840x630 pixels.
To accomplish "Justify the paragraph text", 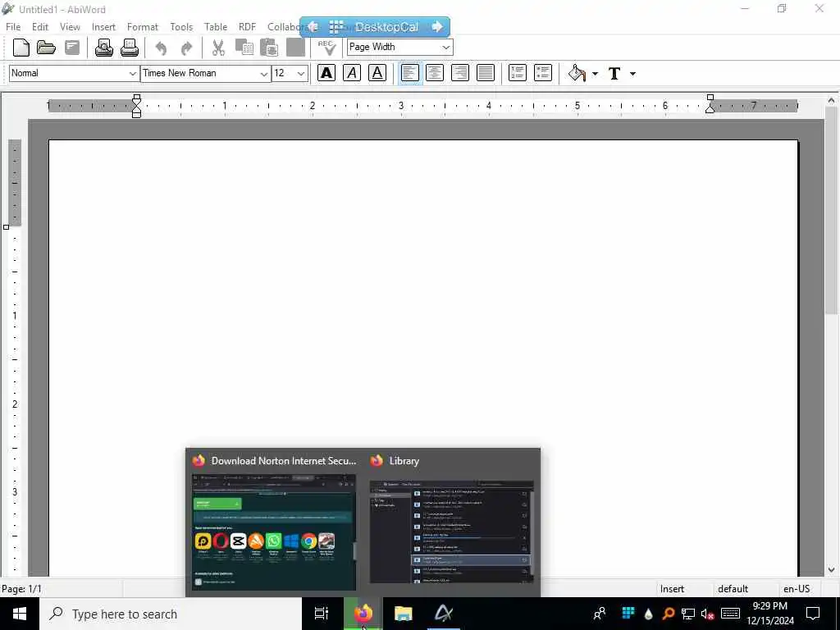I will click(x=486, y=73).
